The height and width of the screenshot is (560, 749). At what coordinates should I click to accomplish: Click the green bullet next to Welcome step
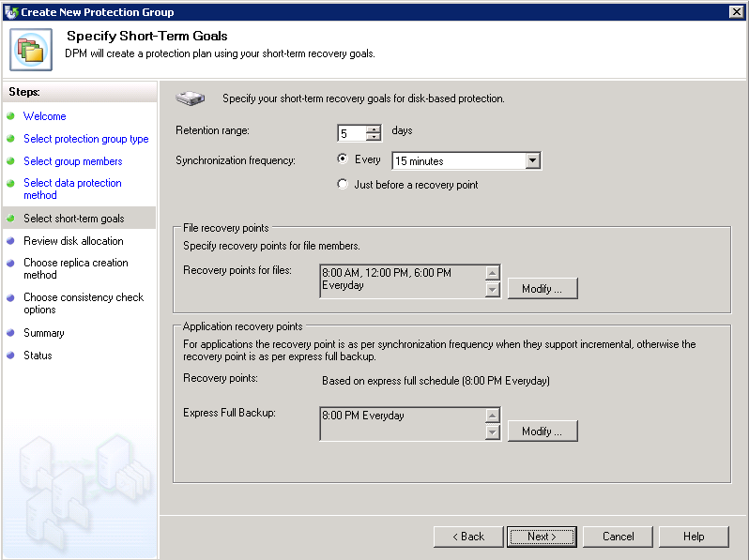(x=10, y=116)
